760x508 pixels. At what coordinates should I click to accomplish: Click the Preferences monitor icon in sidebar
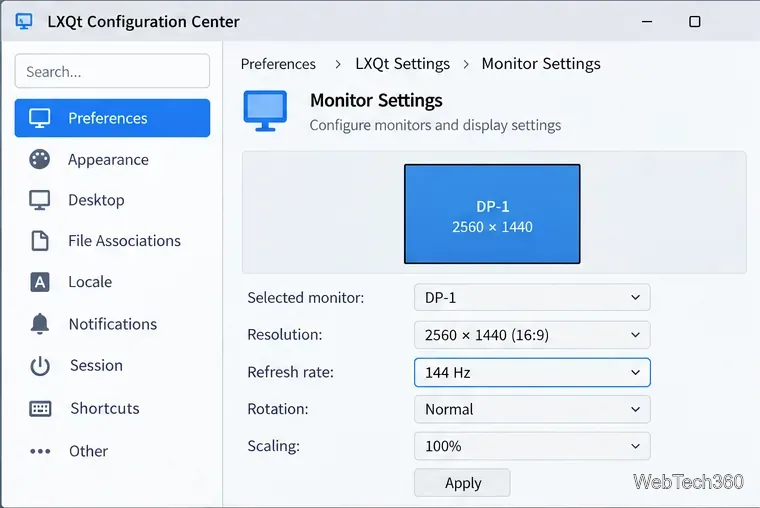[x=39, y=118]
